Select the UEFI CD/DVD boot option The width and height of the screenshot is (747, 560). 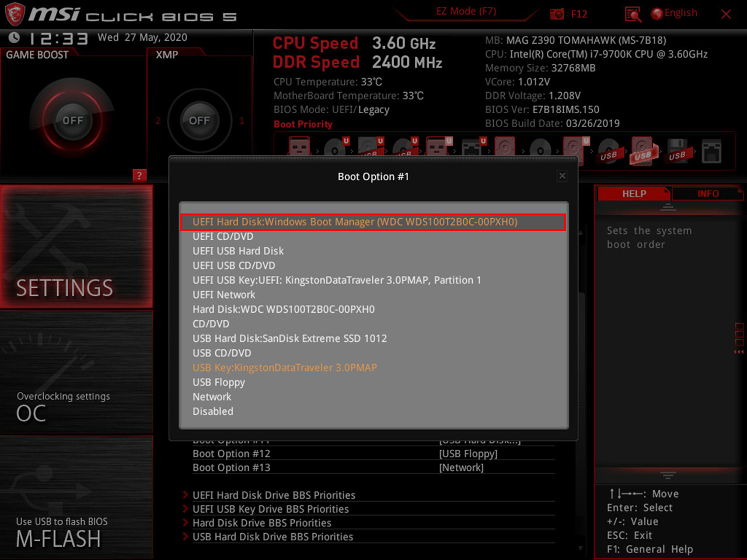point(223,236)
